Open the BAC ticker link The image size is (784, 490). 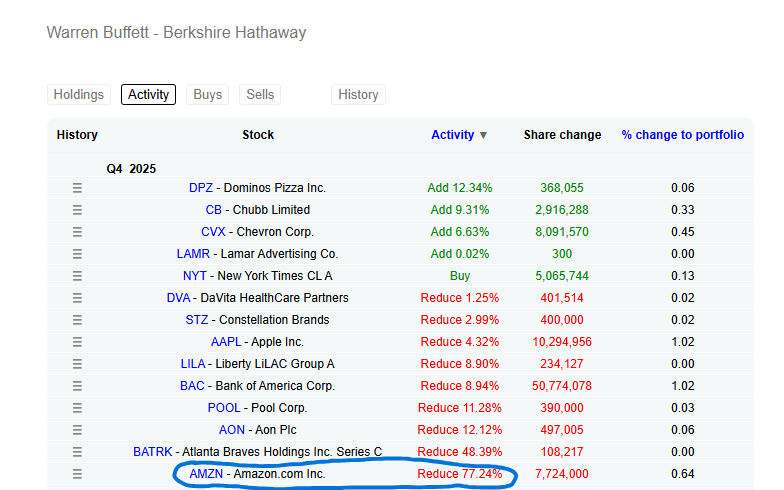coord(192,386)
